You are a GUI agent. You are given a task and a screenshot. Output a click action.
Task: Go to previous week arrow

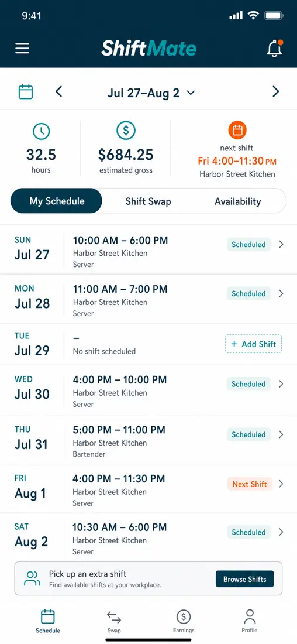pos(58,91)
